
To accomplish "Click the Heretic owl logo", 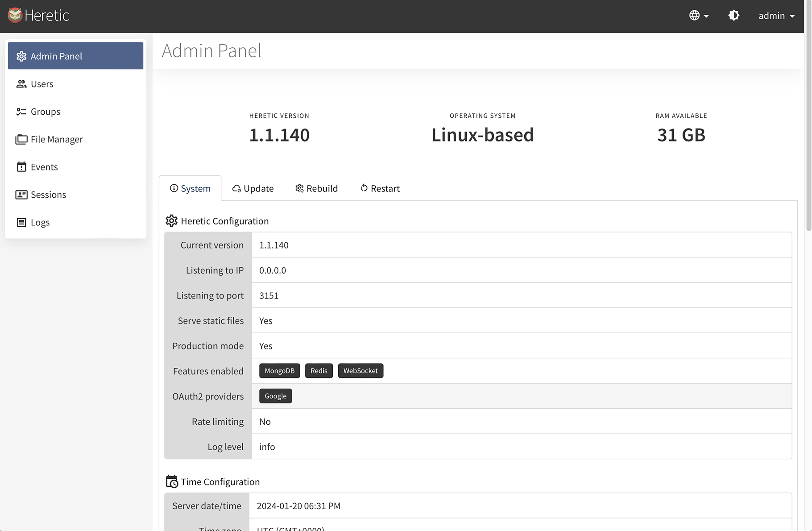I will pos(15,15).
